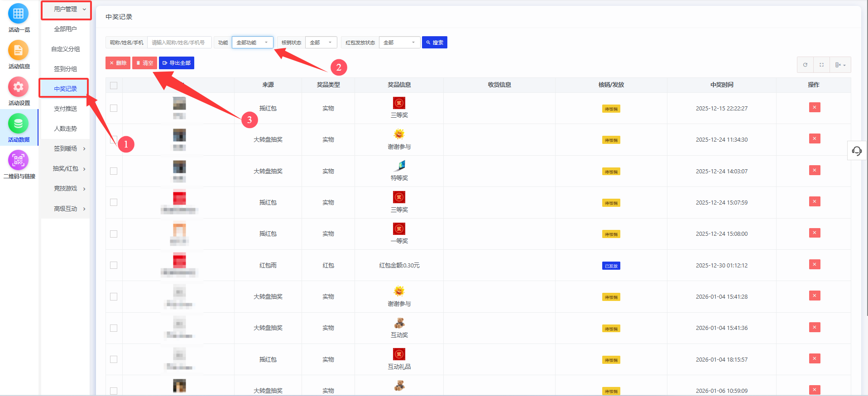Screen dimensions: 868x396
Task: Open the 活动一览 sidebar icon
Action: pyautogui.click(x=18, y=14)
